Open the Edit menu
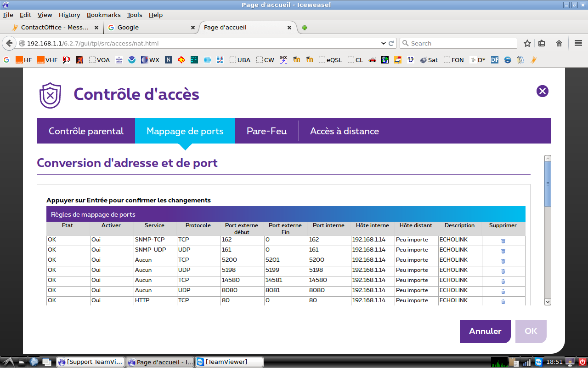 tap(25, 15)
